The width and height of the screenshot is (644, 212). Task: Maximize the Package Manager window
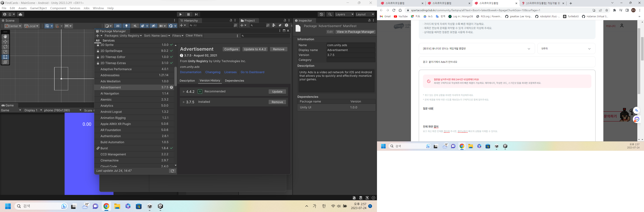tap(284, 31)
